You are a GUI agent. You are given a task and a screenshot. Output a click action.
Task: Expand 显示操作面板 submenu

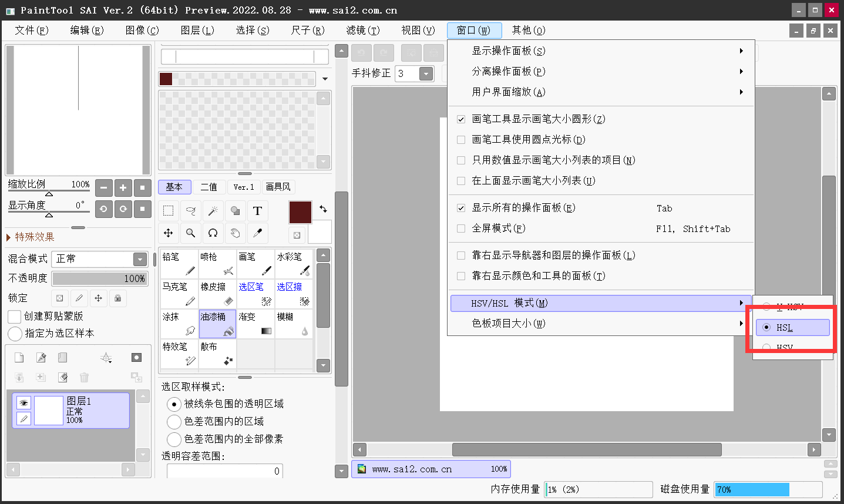600,51
